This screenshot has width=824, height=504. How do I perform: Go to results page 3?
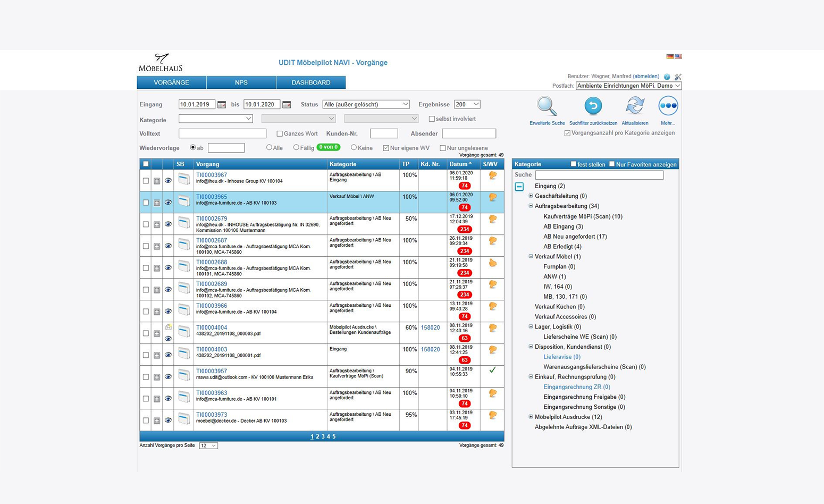coord(323,436)
